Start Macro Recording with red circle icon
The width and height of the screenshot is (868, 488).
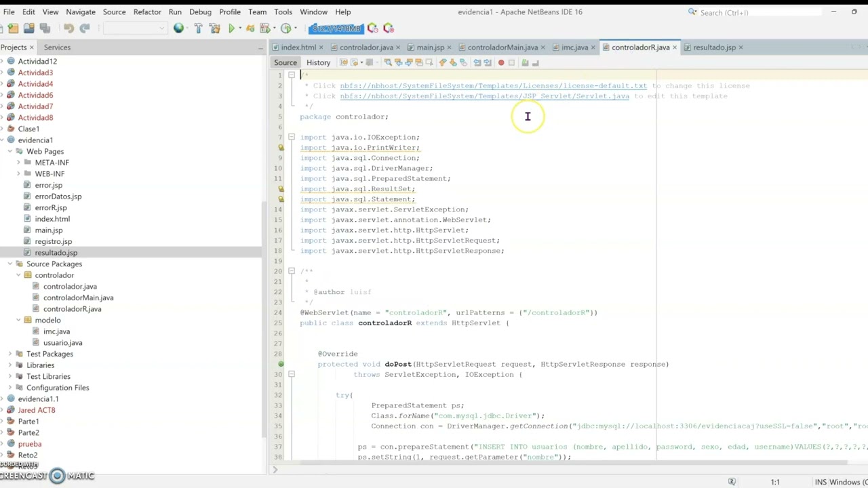click(x=501, y=62)
